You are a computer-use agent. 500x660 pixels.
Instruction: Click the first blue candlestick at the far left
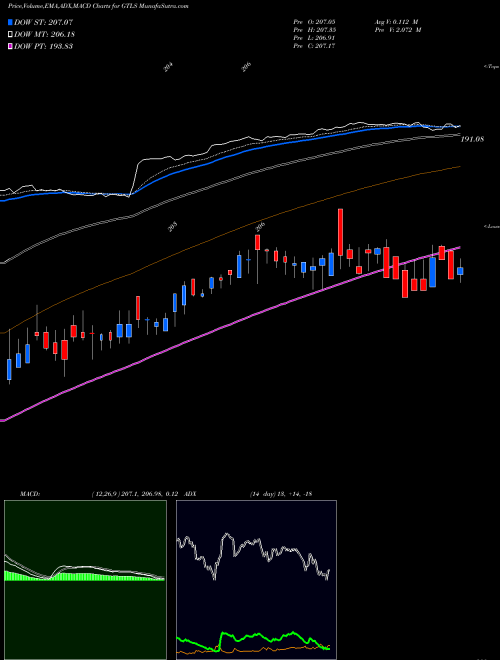[x=9, y=370]
